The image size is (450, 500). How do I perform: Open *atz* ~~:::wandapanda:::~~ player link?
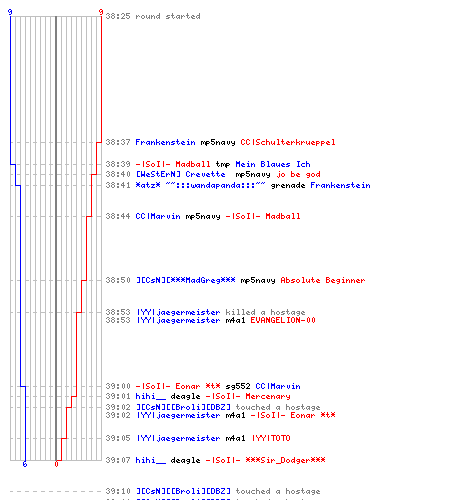(200, 185)
